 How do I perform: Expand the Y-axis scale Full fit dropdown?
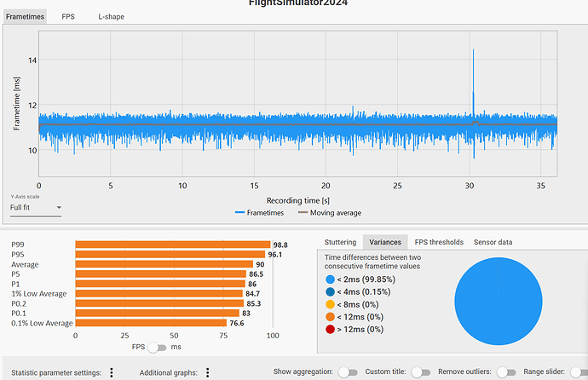[x=35, y=207]
